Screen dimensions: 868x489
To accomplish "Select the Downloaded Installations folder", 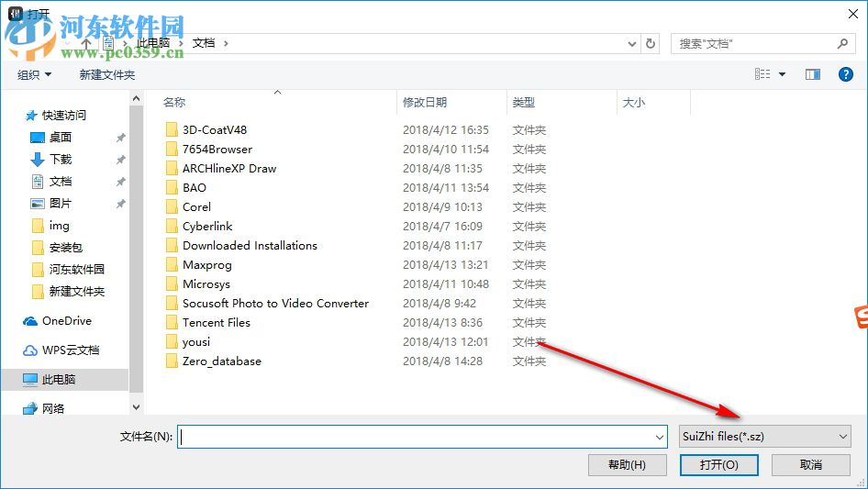I will tap(250, 245).
